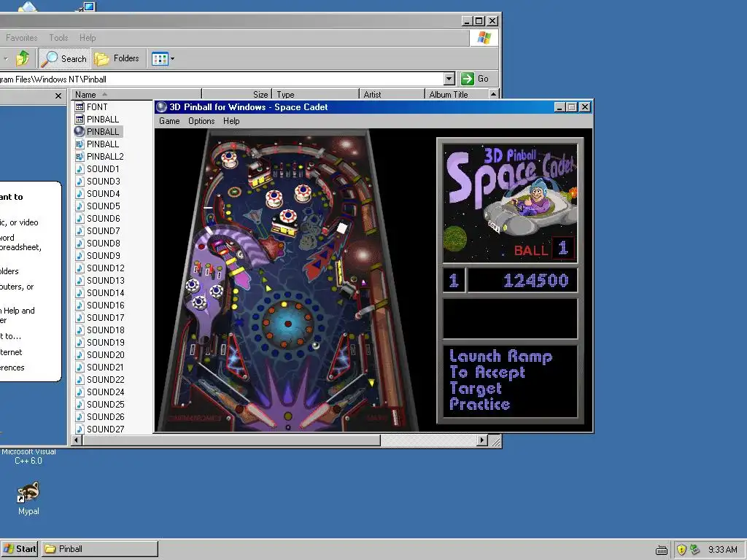The height and width of the screenshot is (560, 747).
Task: Select the SOUND13 audio file
Action: (x=100, y=280)
